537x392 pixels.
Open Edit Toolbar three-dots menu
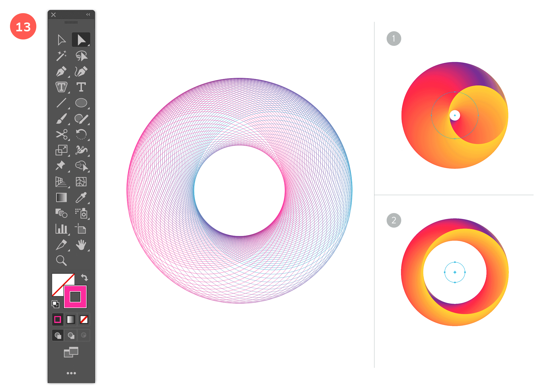click(71, 373)
